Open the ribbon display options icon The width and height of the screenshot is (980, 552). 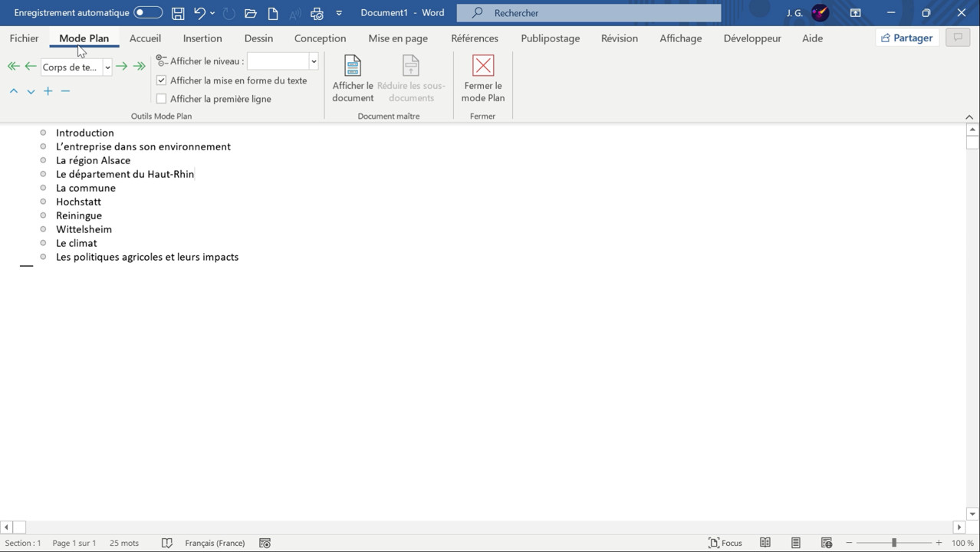coord(856,13)
